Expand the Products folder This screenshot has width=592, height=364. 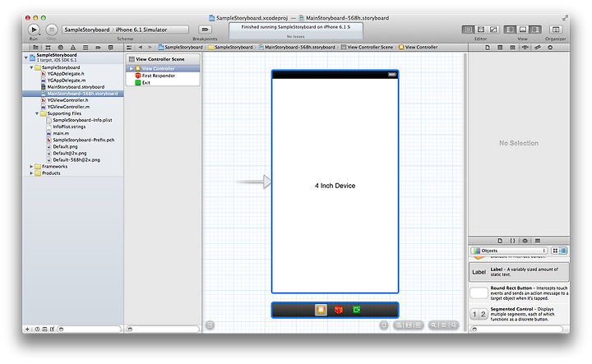31,173
